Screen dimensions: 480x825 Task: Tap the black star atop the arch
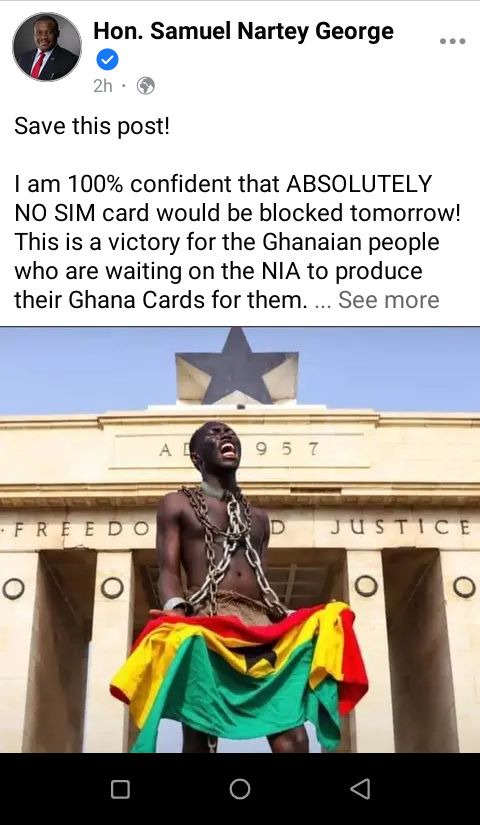click(237, 366)
